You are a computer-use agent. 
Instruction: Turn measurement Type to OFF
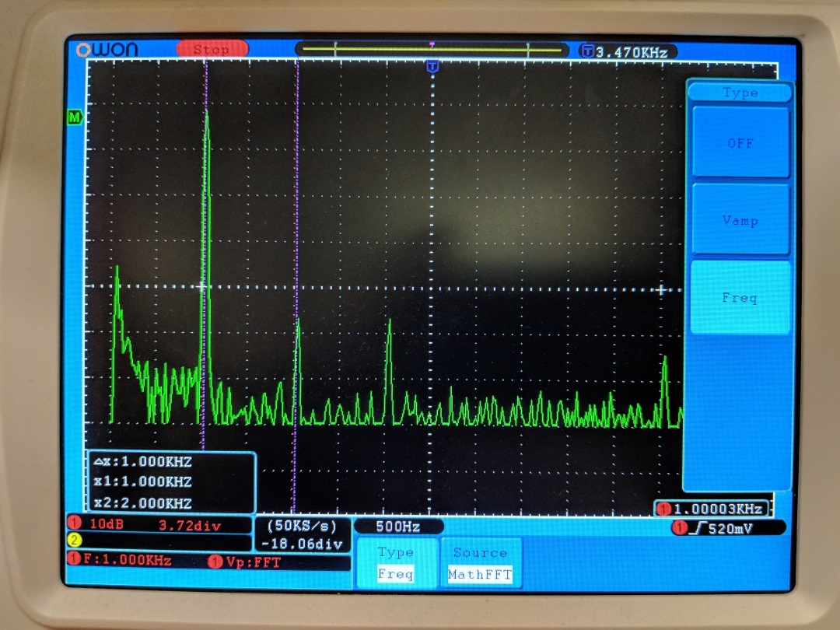[740, 144]
